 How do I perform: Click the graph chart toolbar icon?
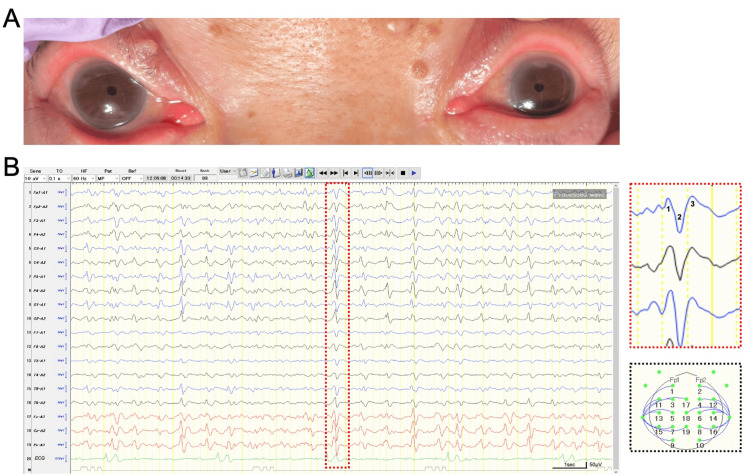pyautogui.click(x=254, y=173)
